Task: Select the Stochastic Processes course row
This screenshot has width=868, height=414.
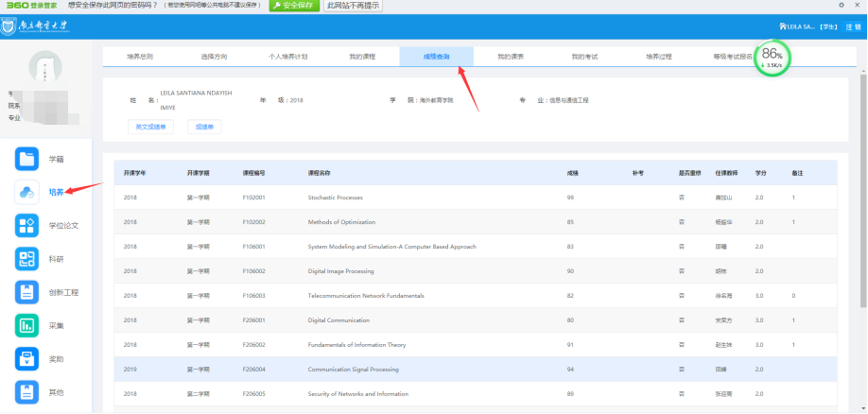Action: tap(476, 198)
